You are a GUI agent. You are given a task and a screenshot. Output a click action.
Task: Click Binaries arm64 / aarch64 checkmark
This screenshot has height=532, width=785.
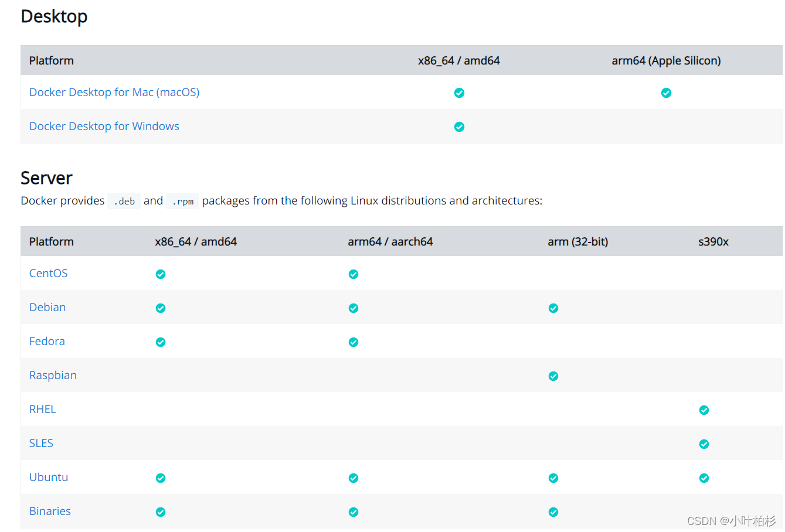[354, 512]
